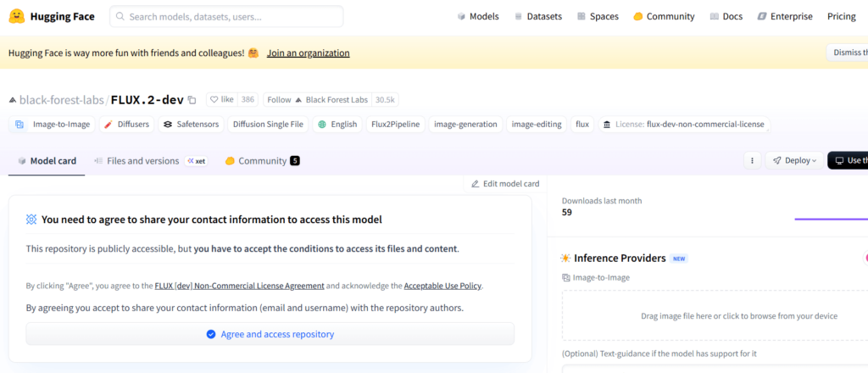Click the Hugging Face logo icon
This screenshot has height=373, width=868.
[x=19, y=16]
